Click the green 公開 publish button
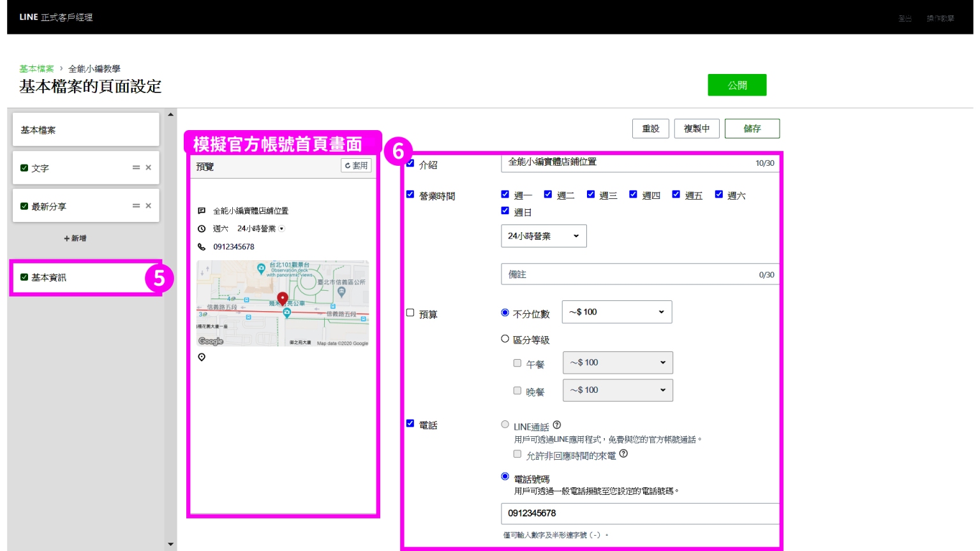 coord(737,85)
